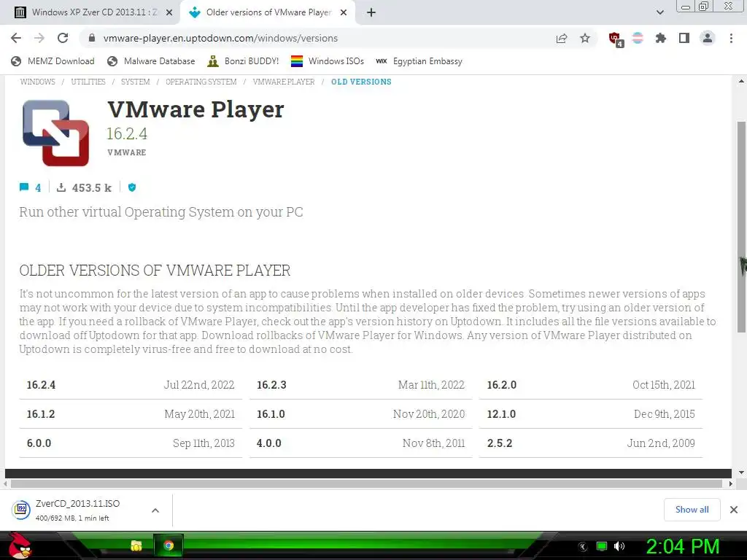Screen dimensions: 747x560
Task: Click the Chrome taskbar icon
Action: coord(169,545)
